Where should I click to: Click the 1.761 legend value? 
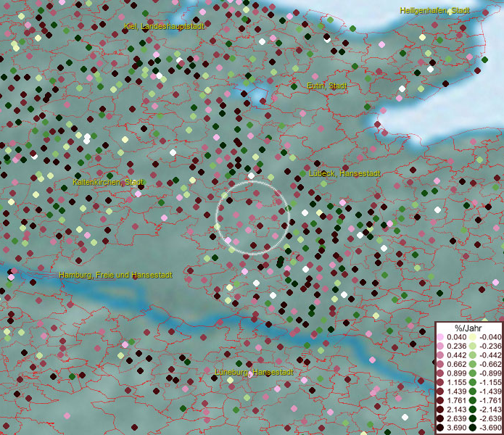pyautogui.click(x=456, y=400)
